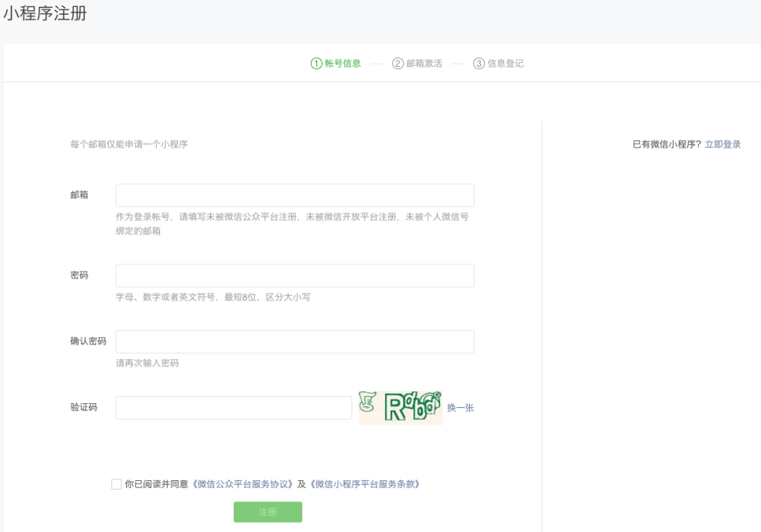Click the 确认密码 confirm password field
Screen dimensions: 761x532
point(294,341)
